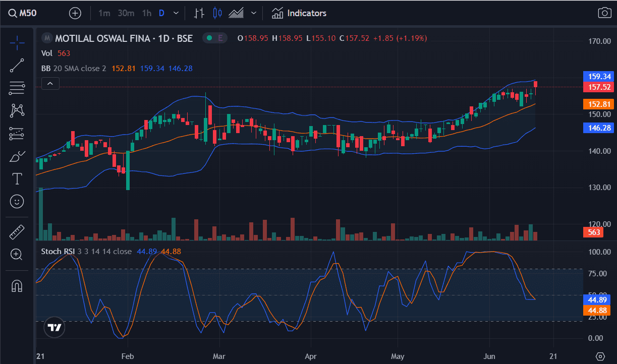Choose the candlestick chart style icon
617x364 pixels.
217,13
